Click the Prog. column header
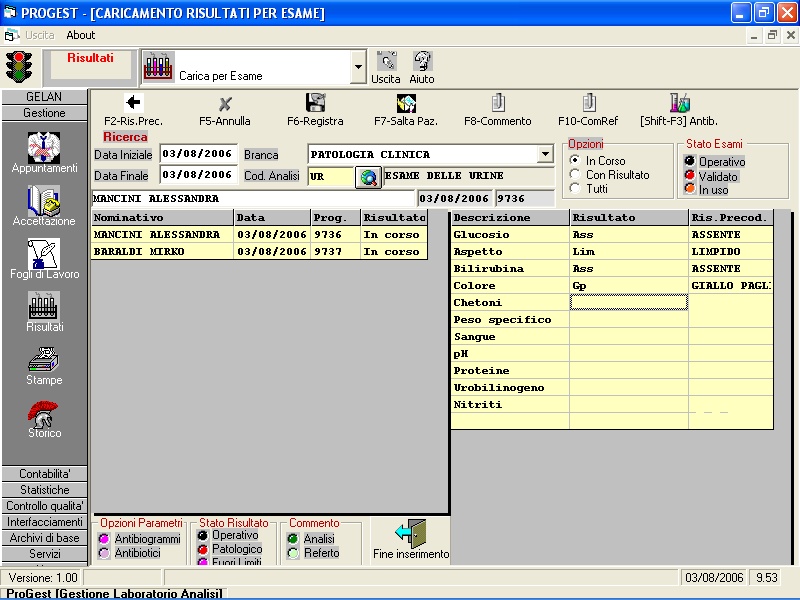The image size is (800, 600). 335,217
